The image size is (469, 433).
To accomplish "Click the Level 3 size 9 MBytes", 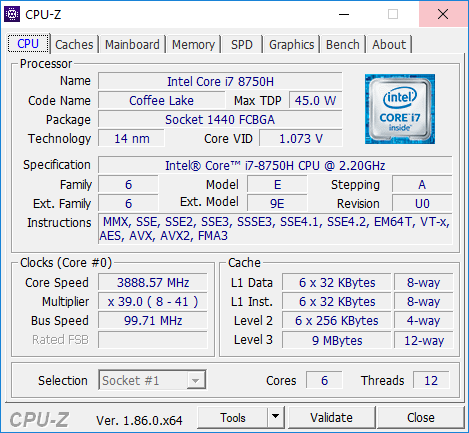I will [337, 340].
